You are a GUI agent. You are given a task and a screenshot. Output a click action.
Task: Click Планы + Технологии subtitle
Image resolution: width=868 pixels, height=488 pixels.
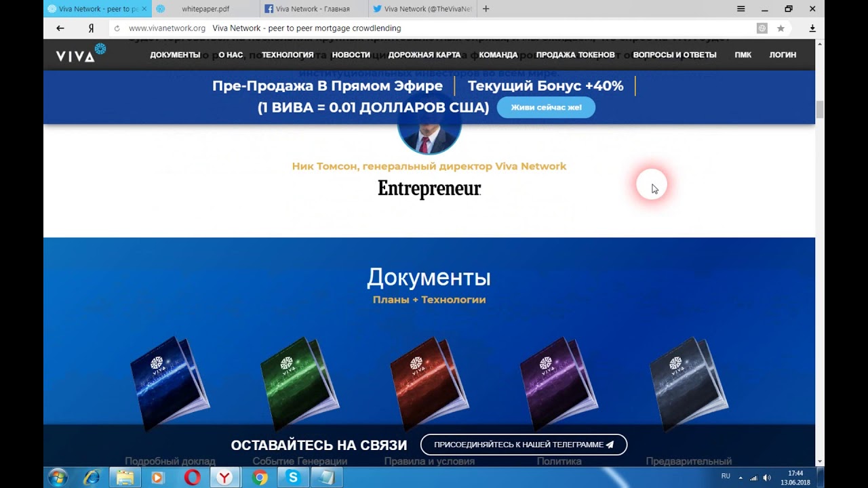[x=429, y=300]
